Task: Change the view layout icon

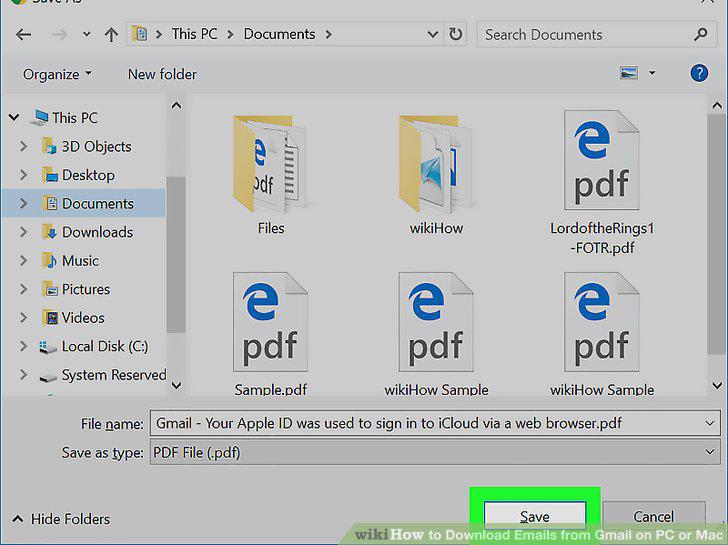Action: pyautogui.click(x=629, y=73)
